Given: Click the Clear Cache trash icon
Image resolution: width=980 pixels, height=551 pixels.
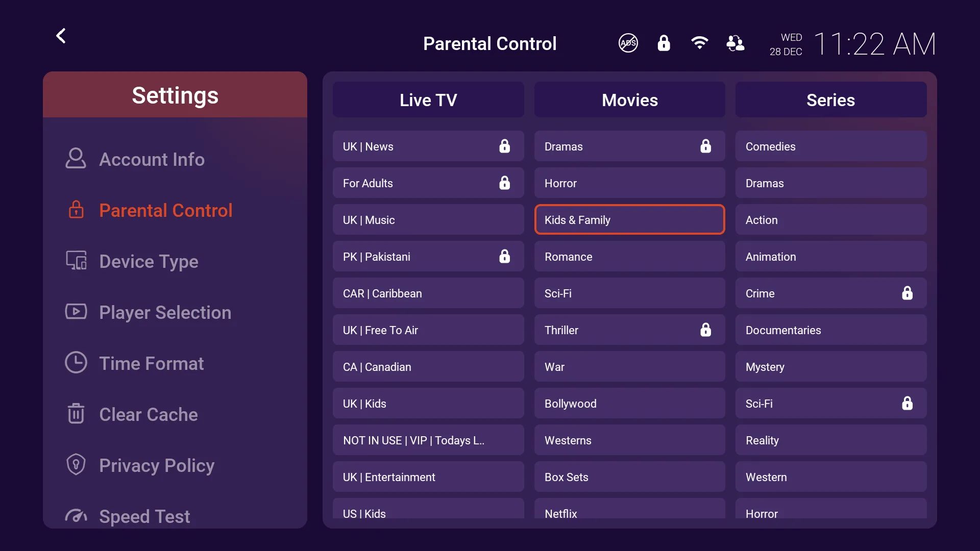Looking at the screenshot, I should point(76,414).
